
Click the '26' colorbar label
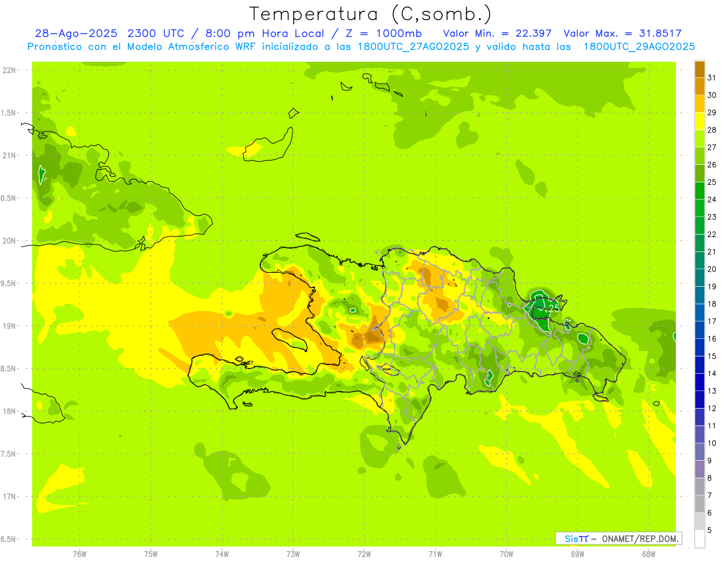[712, 164]
